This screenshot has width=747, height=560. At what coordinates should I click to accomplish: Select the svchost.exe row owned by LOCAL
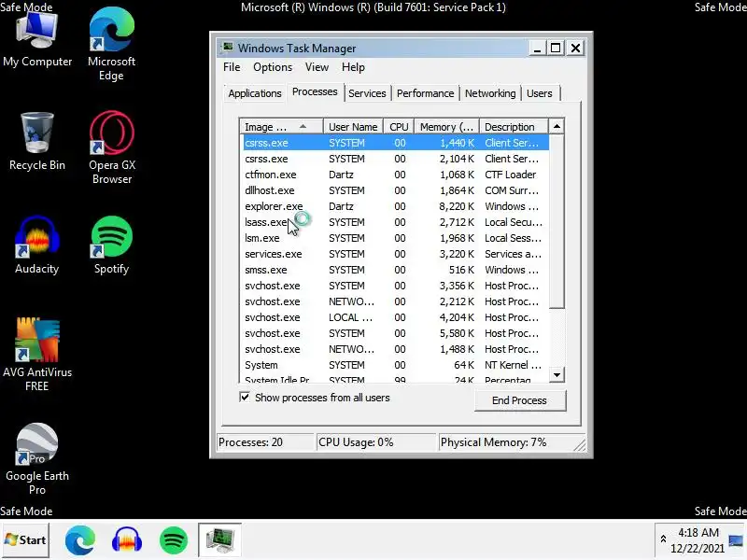point(395,317)
